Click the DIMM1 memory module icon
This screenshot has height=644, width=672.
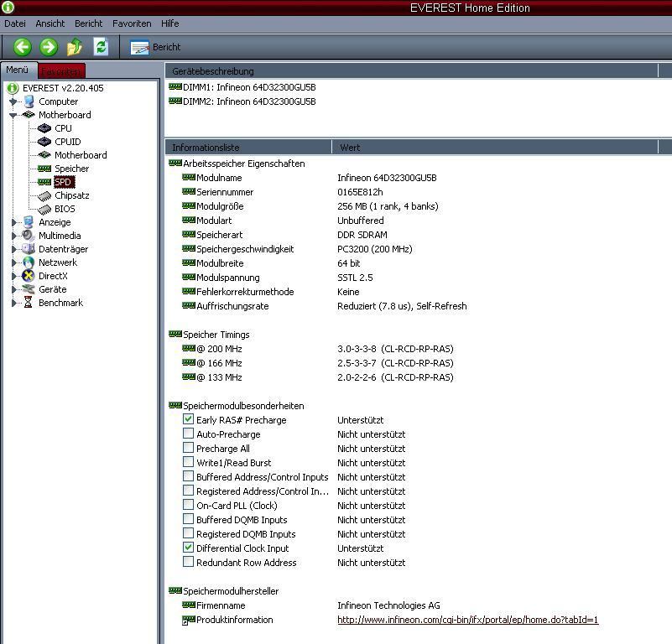click(x=175, y=87)
